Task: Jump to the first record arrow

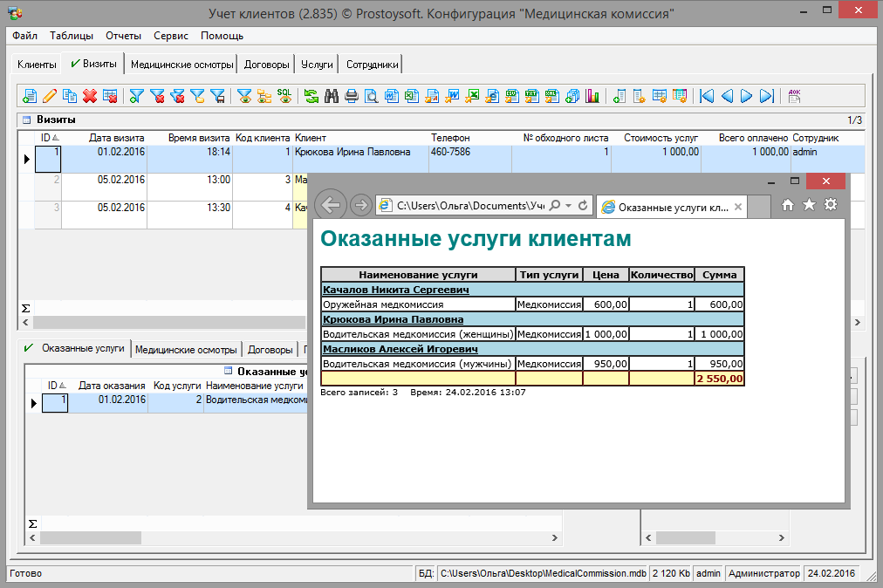Action: pos(707,96)
